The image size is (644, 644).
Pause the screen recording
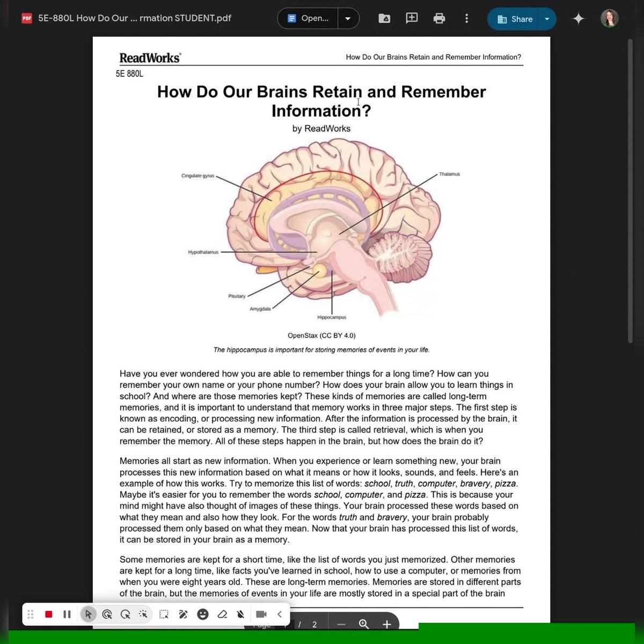pos(67,614)
